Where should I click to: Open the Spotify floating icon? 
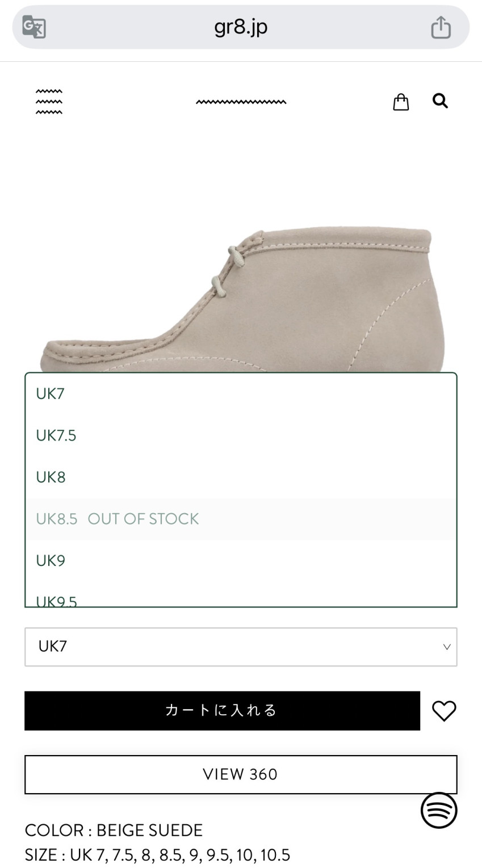(x=439, y=810)
